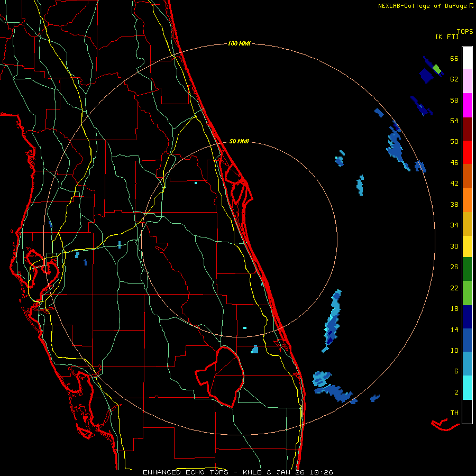This screenshot has height=476, width=476.
Task: Click the bright green echo cell offshore
Action: click(x=437, y=69)
